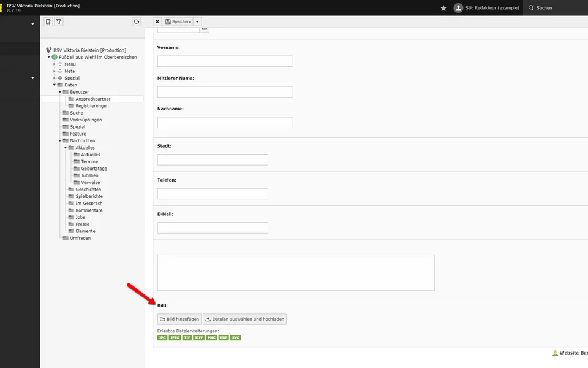588x368 pixels.
Task: Open the bookmarks star in top bar
Action: point(443,8)
